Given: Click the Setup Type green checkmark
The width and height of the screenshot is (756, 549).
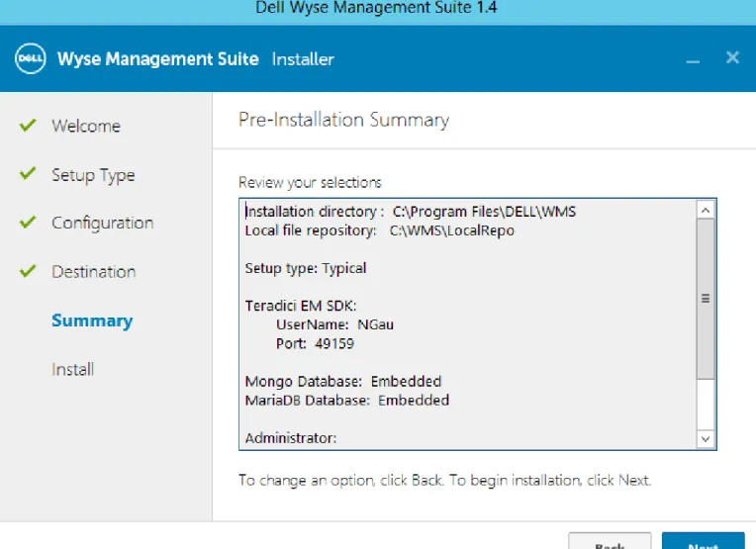Looking at the screenshot, I should click(28, 173).
